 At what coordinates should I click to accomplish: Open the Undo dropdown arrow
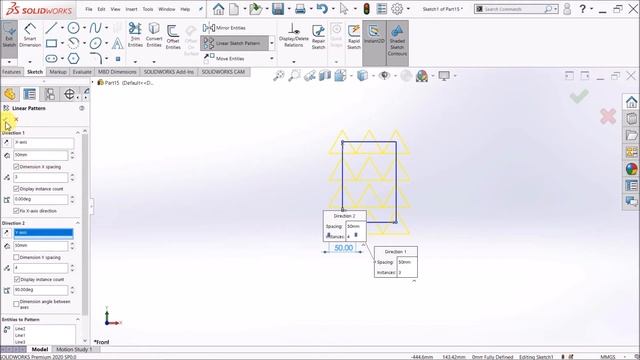click(333, 9)
